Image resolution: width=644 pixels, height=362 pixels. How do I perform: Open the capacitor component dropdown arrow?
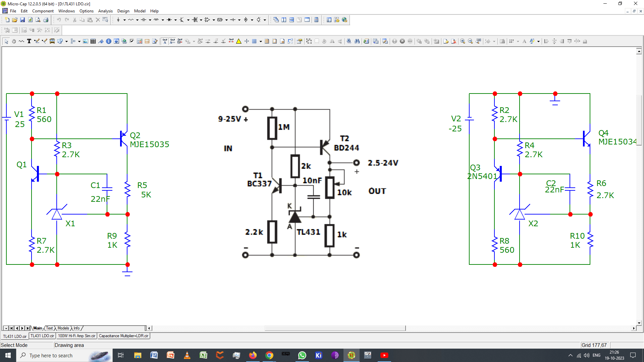point(150,20)
